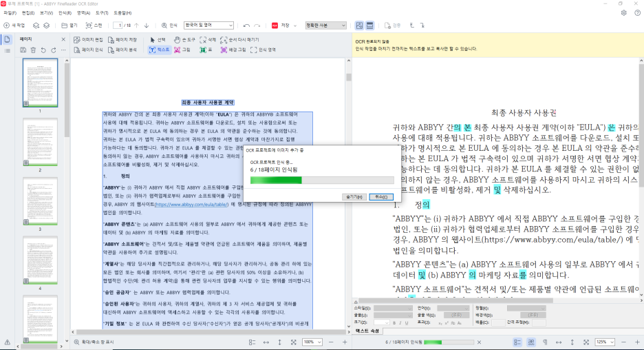This screenshot has height=350, width=644.
Task: Click the 인식 recognize button in top toolbar
Action: pos(169,25)
